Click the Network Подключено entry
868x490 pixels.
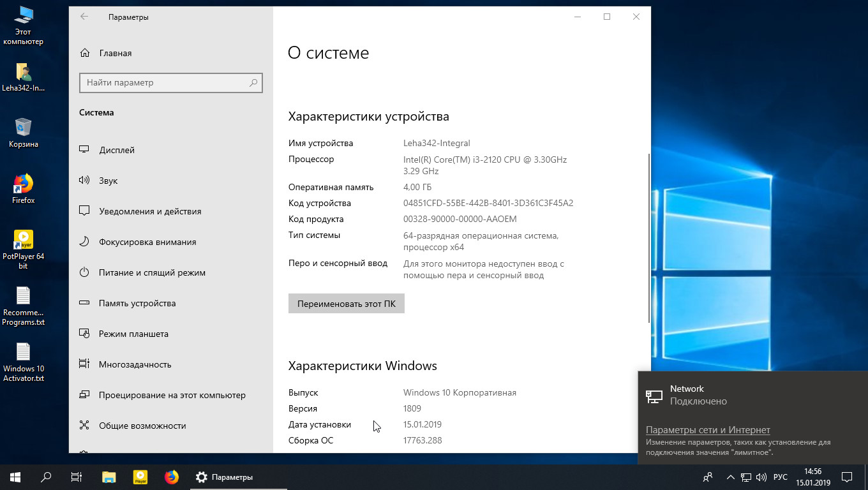coord(753,395)
